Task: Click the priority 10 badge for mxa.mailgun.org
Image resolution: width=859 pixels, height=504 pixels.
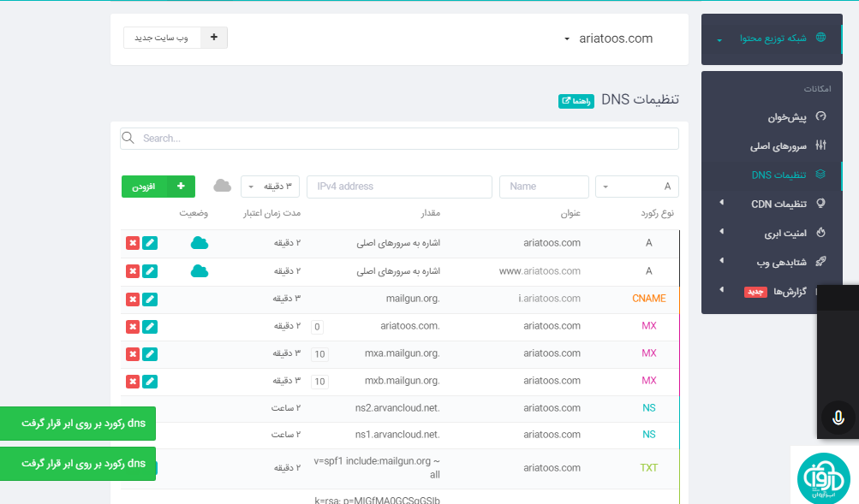Action: pyautogui.click(x=320, y=354)
